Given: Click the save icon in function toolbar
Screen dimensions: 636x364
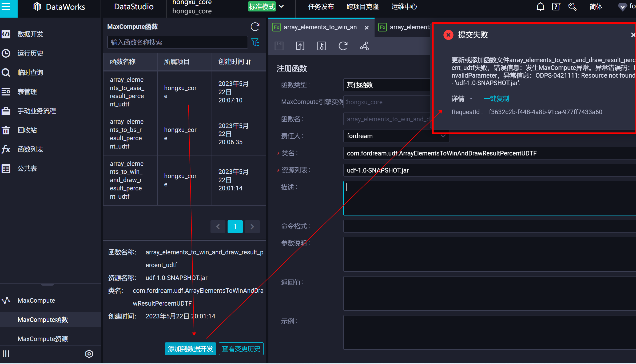Looking at the screenshot, I should [x=279, y=46].
